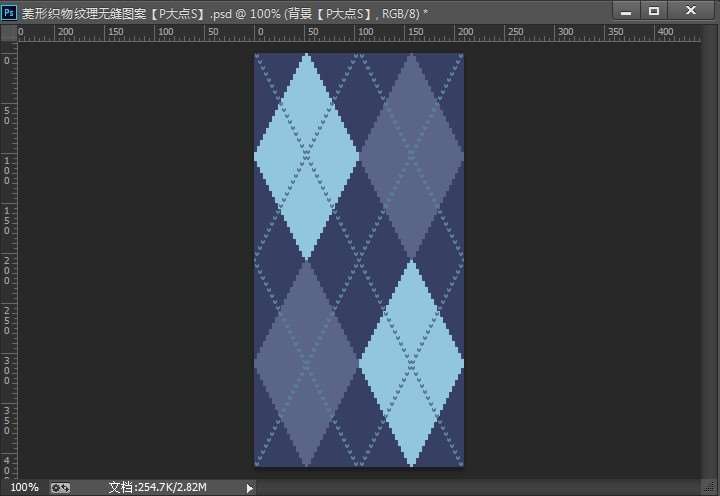Image resolution: width=720 pixels, height=496 pixels.
Task: Click the argyle pattern canvas image
Action: (359, 260)
